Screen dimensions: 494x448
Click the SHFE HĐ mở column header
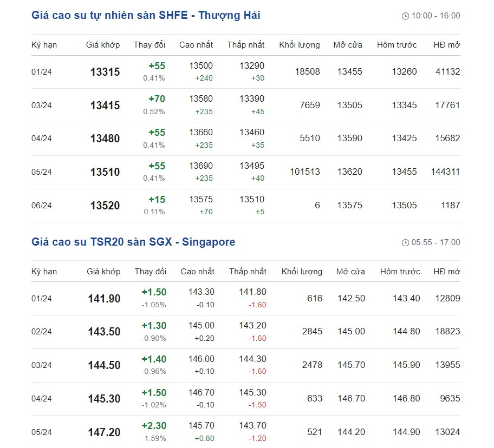(x=447, y=45)
